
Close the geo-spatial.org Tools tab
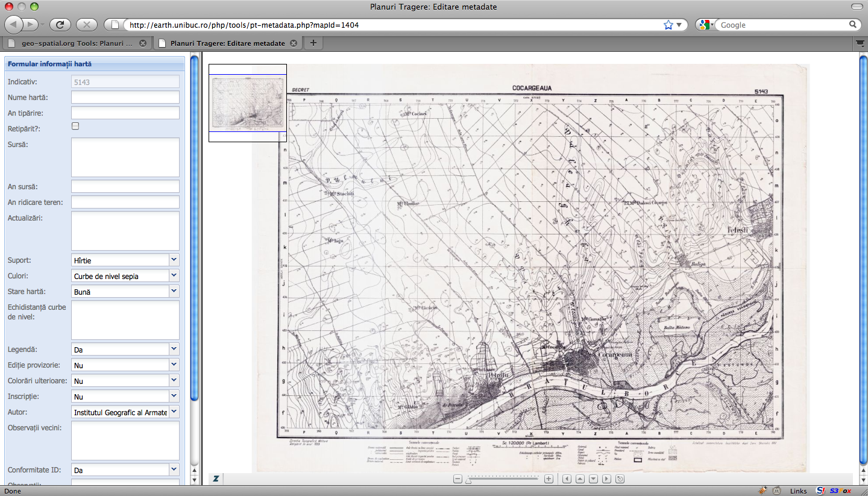click(x=143, y=43)
